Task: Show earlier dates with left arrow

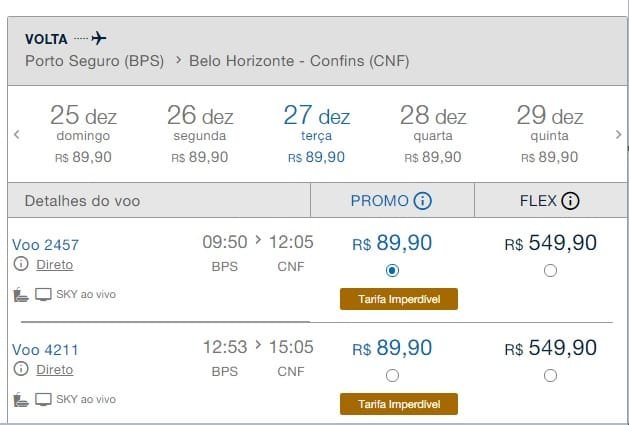Action: point(16,134)
